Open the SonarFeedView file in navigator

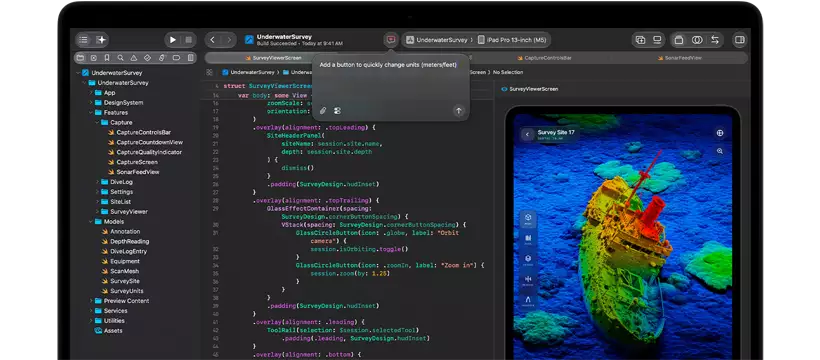(x=133, y=172)
